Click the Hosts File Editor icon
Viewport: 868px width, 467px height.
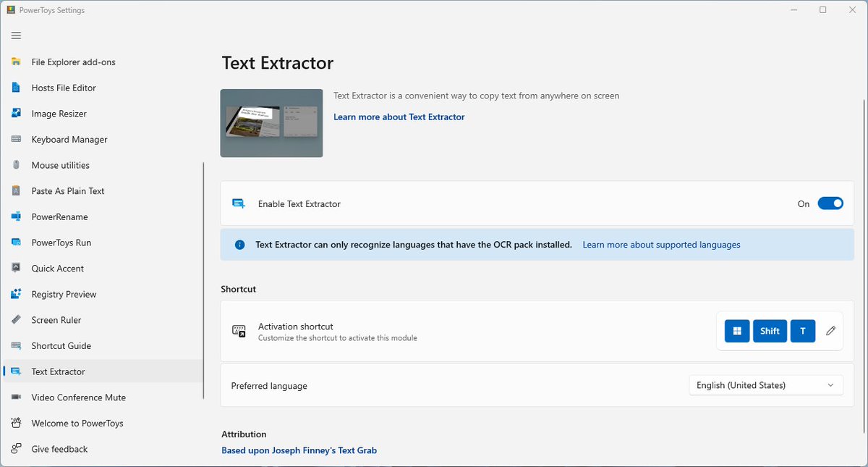click(16, 88)
